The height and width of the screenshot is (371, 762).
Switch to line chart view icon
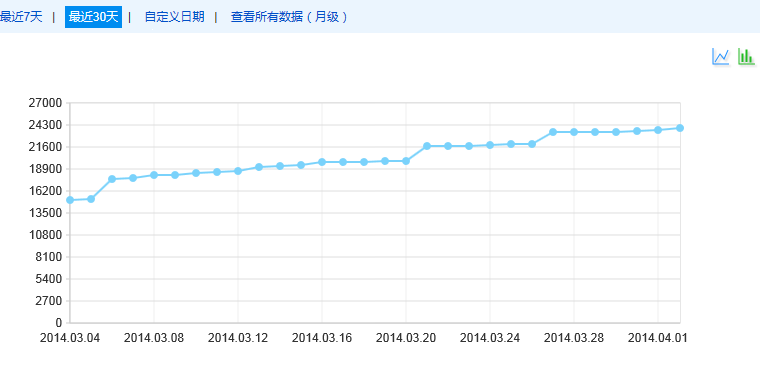click(721, 56)
